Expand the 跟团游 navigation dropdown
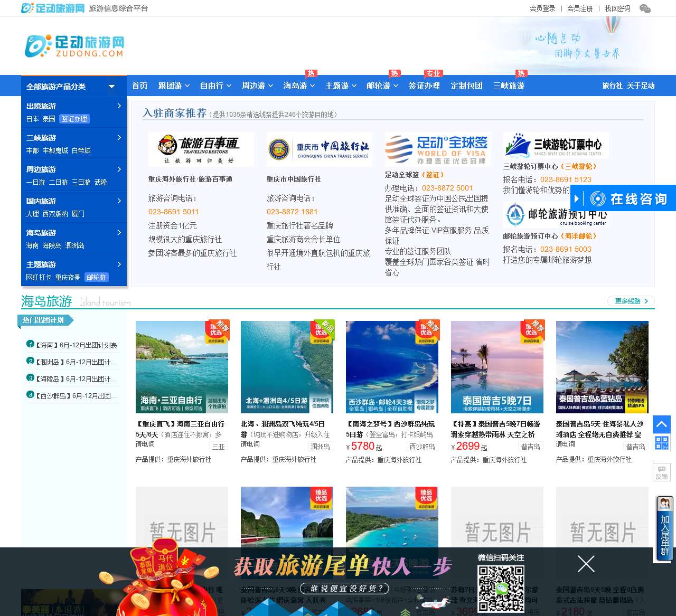676x616 pixels. (173, 86)
